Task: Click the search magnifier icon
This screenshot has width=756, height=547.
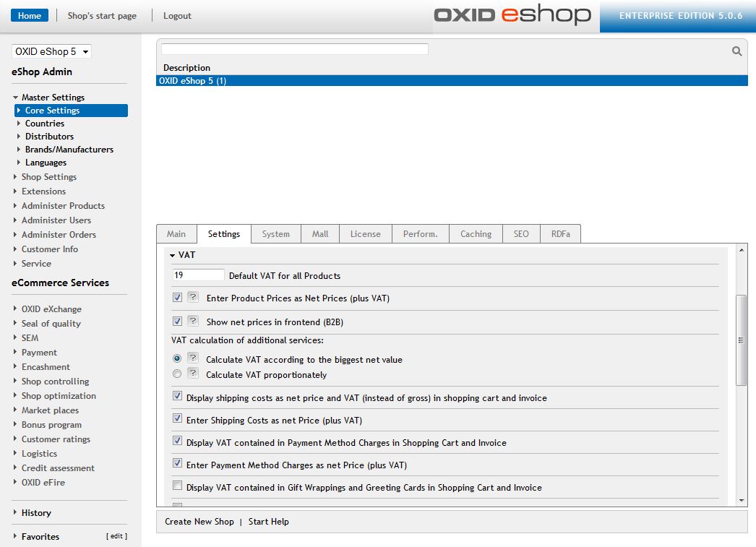Action: [736, 51]
